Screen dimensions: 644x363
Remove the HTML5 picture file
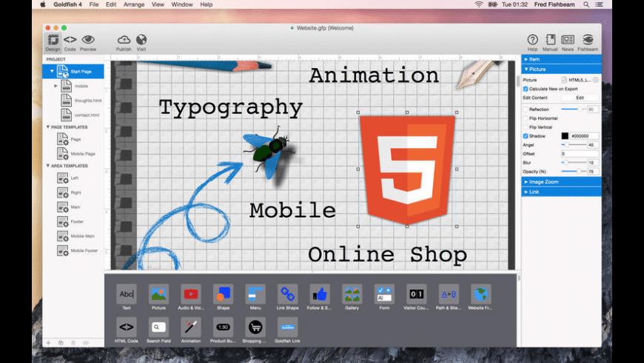(x=596, y=80)
